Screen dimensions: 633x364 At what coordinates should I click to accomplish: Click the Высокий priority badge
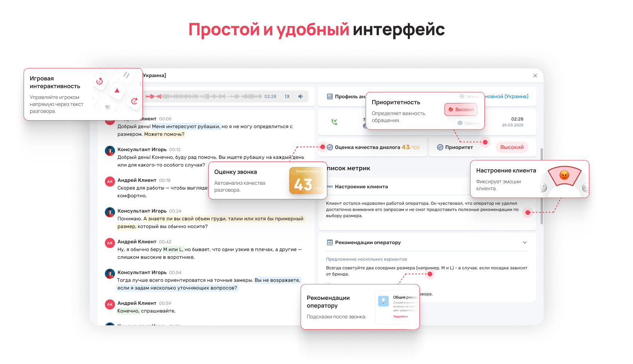[x=512, y=147]
